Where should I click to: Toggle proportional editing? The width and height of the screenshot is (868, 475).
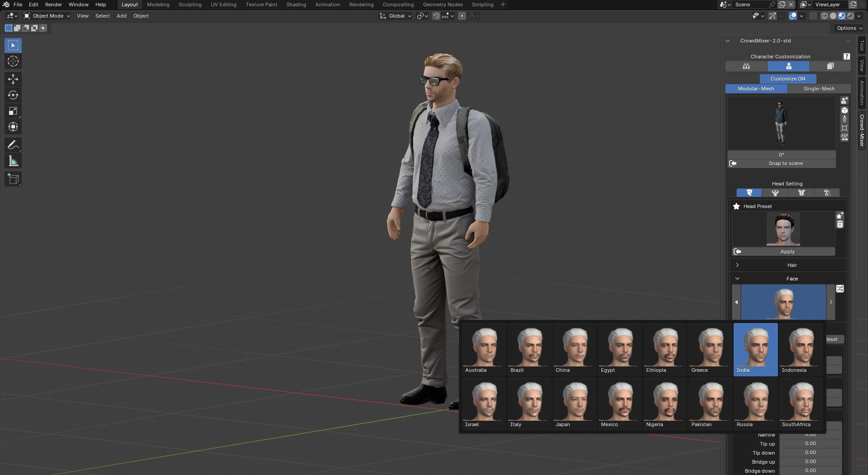pos(462,16)
